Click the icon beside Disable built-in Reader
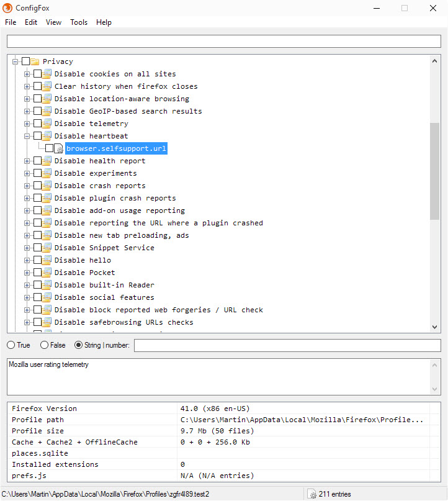The height and width of the screenshot is (501, 448). click(47, 285)
